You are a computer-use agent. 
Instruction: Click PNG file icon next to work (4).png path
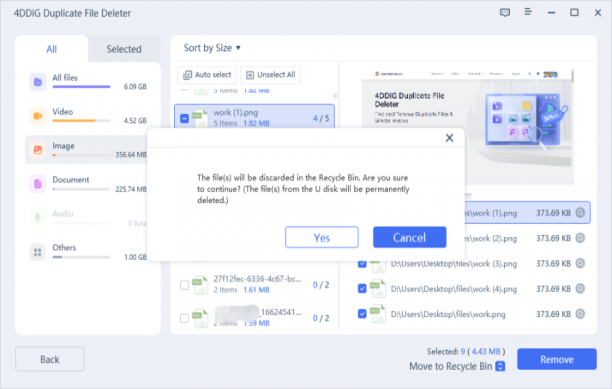pyautogui.click(x=378, y=289)
